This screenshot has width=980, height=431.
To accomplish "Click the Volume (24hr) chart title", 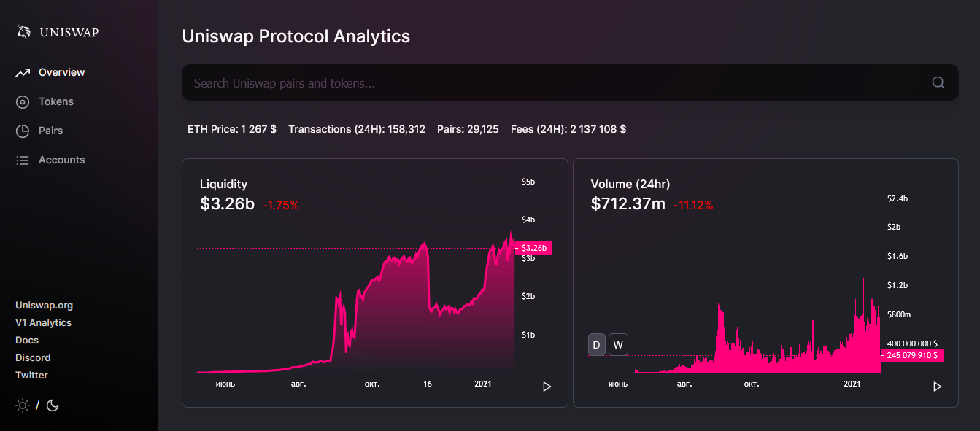I will coord(630,184).
